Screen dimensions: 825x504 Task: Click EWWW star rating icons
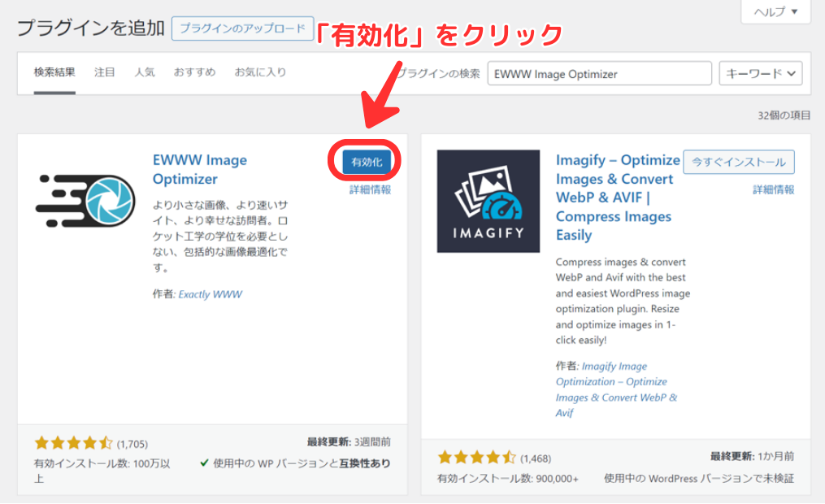74,443
